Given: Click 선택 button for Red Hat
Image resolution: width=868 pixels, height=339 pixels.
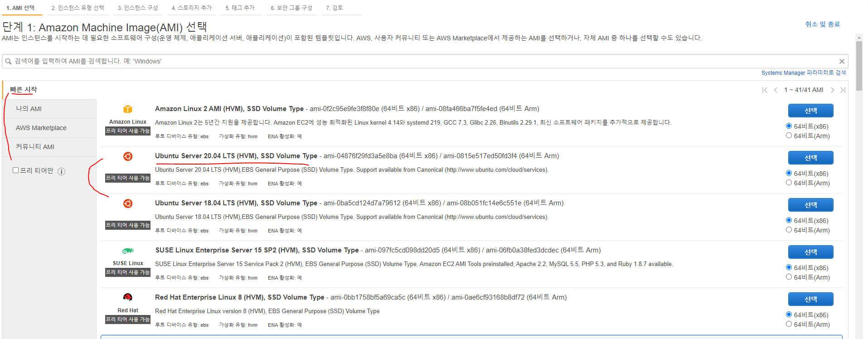Looking at the screenshot, I should [x=810, y=299].
